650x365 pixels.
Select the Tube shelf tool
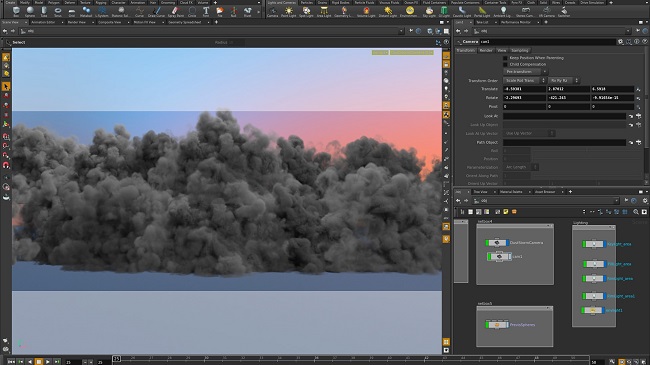pyautogui.click(x=44, y=12)
